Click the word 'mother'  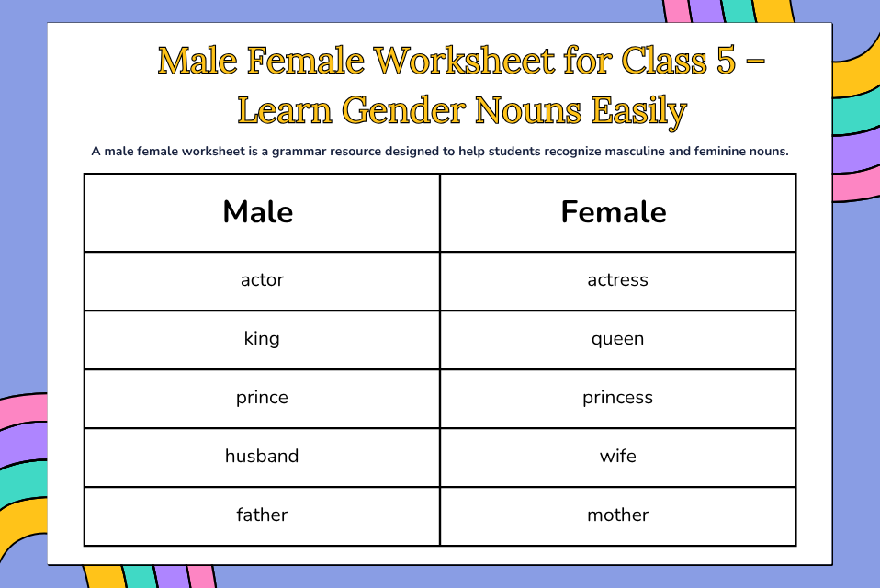617,515
